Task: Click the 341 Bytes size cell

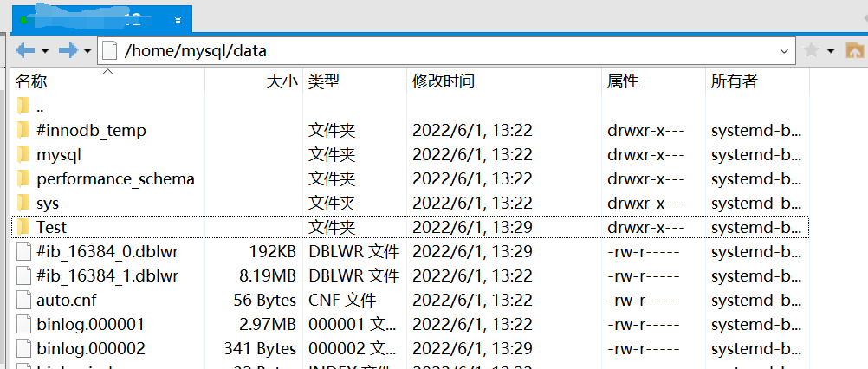Action: point(260,349)
